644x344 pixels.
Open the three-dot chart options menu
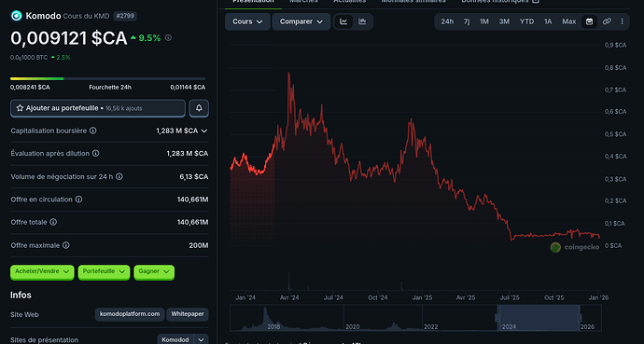[x=622, y=21]
